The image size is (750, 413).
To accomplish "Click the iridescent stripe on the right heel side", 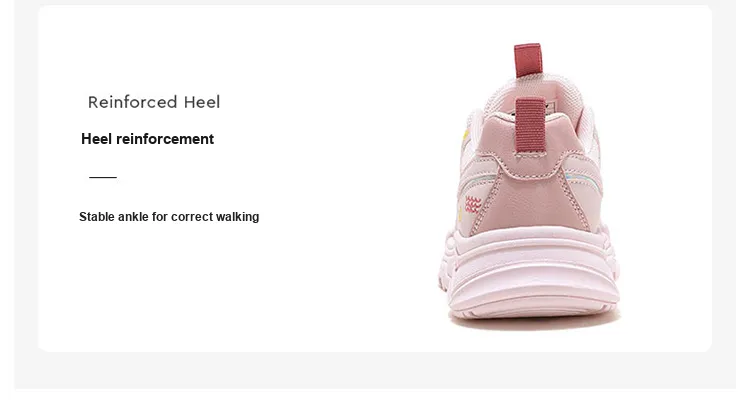I will pos(584,179).
